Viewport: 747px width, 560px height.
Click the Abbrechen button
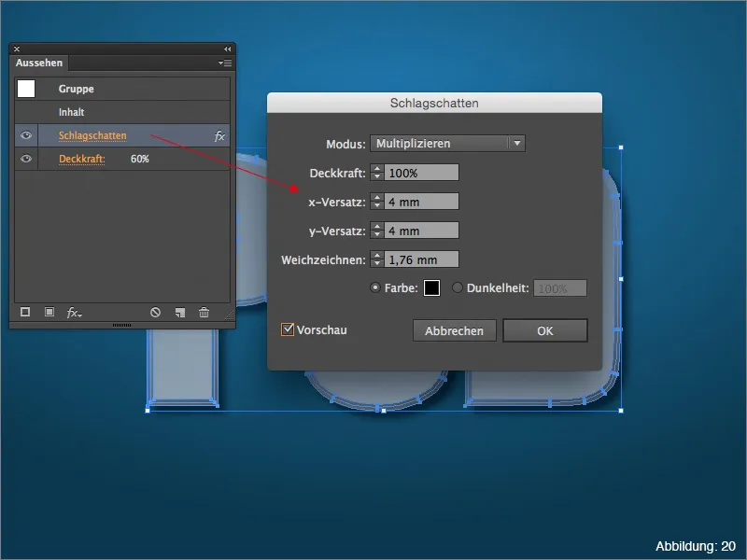(454, 330)
